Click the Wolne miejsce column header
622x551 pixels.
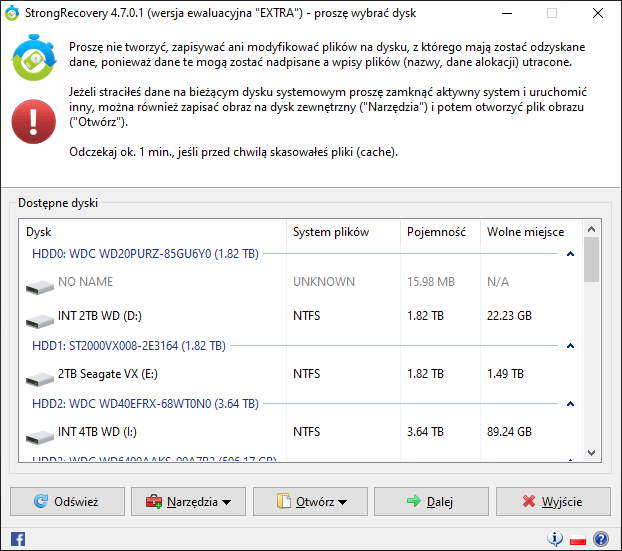532,232
